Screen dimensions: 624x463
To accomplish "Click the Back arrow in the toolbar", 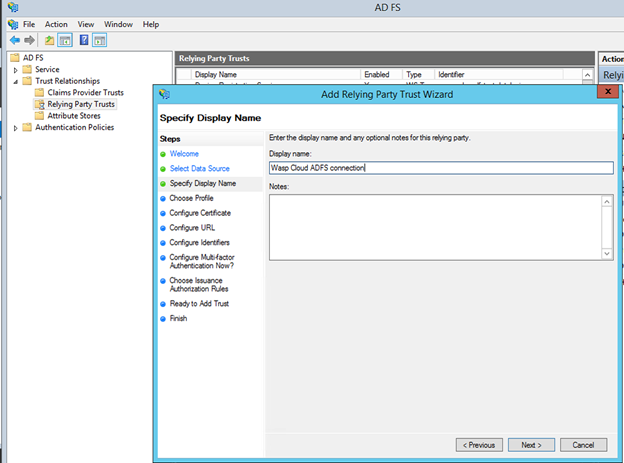I will point(14,40).
